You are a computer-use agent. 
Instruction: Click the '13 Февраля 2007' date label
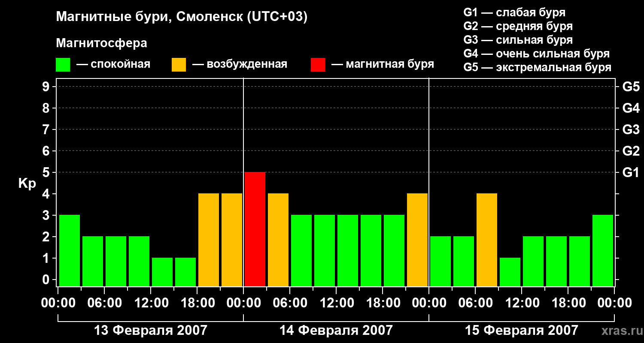point(150,331)
